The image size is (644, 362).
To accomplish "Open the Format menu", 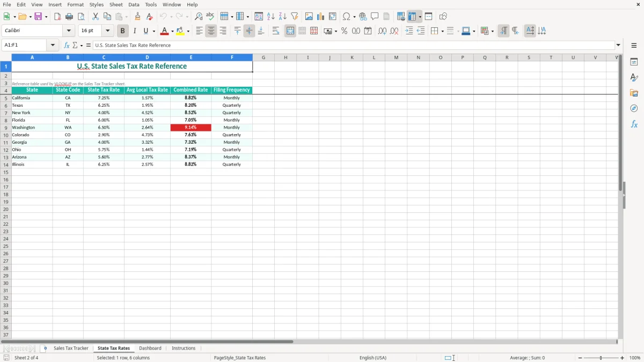I will point(76,4).
